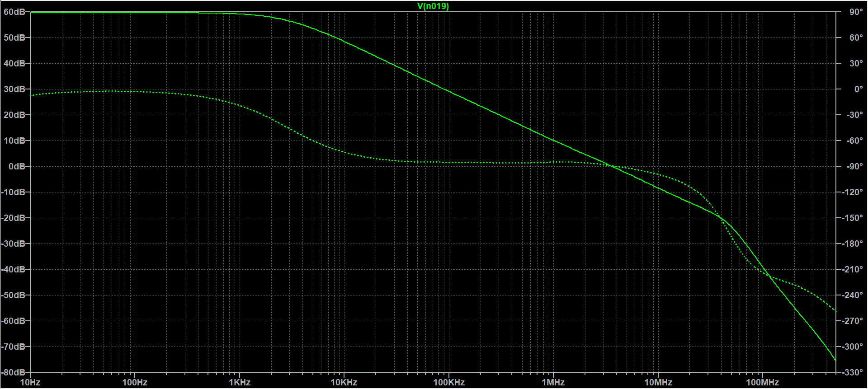
Task: Click the -40dB left axis label
Action: click(x=13, y=270)
